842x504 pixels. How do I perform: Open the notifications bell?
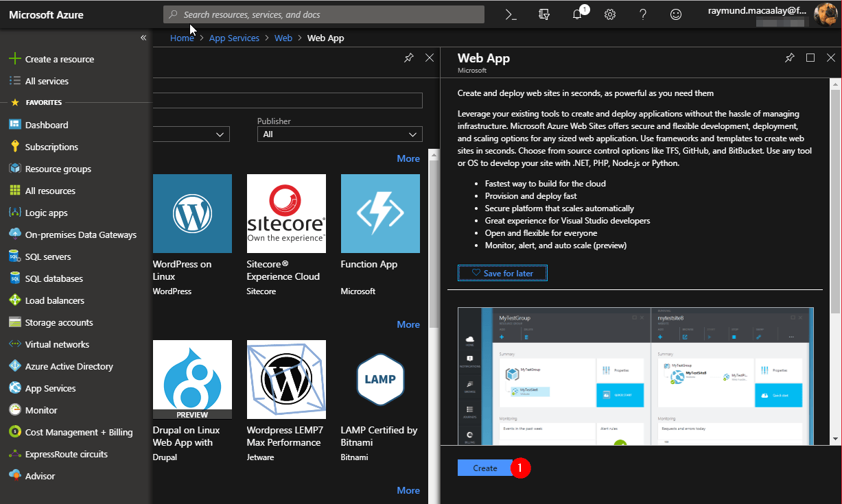[x=577, y=14]
